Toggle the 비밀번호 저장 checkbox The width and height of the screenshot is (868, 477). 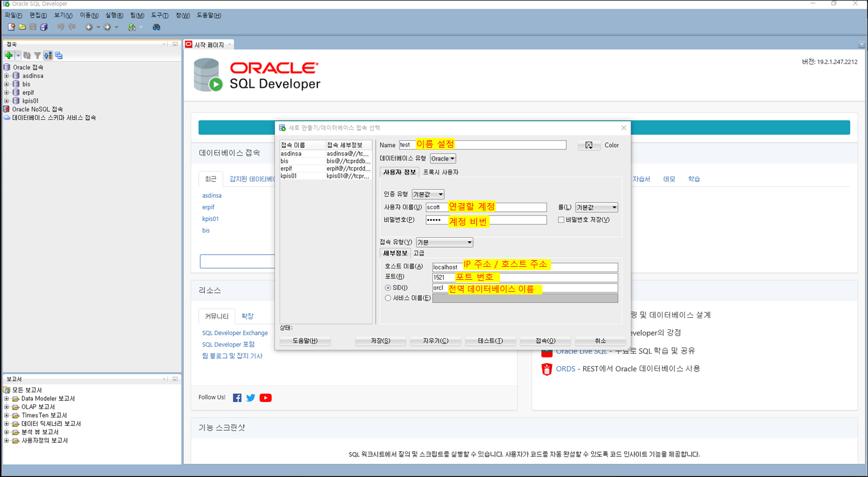point(561,220)
